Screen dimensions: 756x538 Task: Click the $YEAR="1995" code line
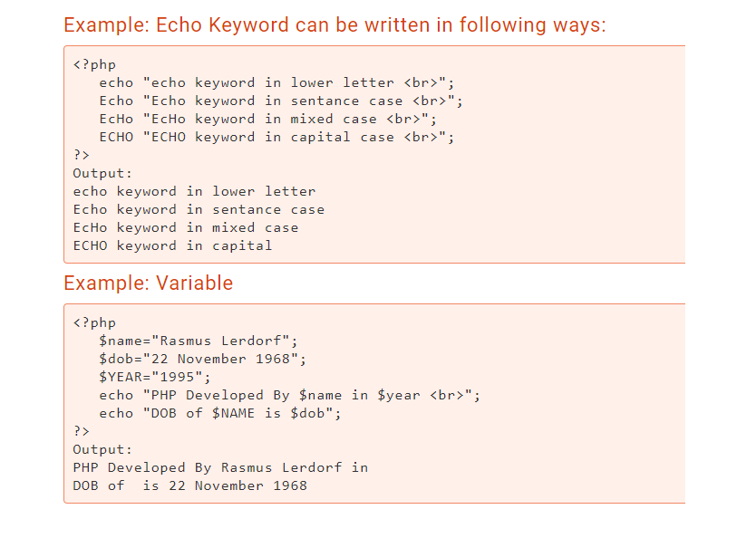pos(155,377)
